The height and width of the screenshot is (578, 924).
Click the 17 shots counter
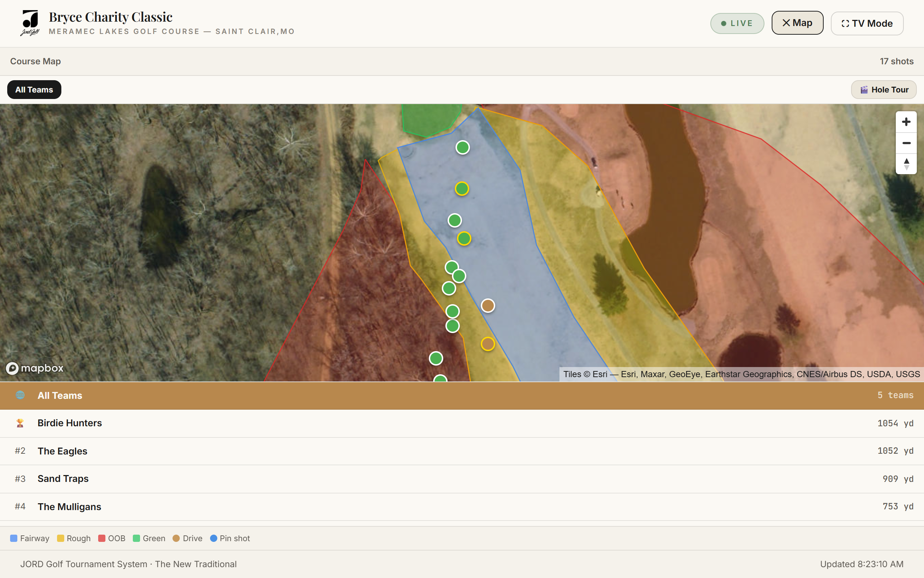897,61
